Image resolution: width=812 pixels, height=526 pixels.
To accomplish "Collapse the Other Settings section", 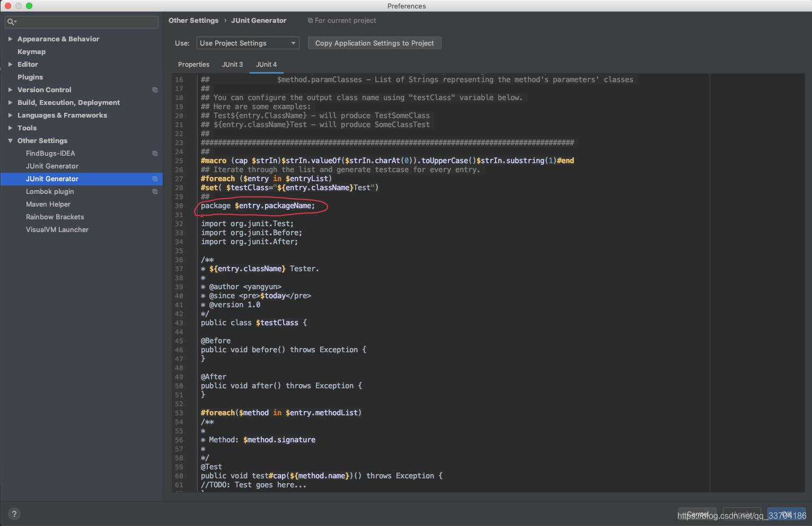I will 10,141.
